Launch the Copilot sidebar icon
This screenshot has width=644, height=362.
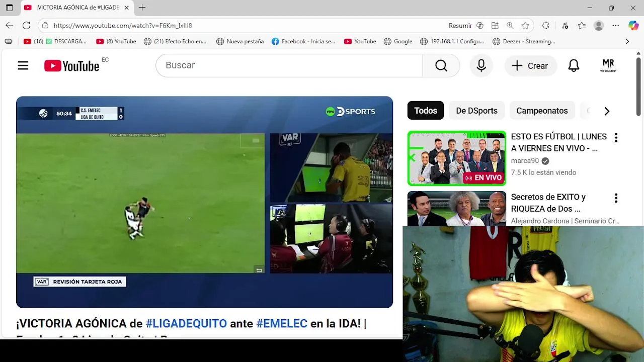coord(633,25)
